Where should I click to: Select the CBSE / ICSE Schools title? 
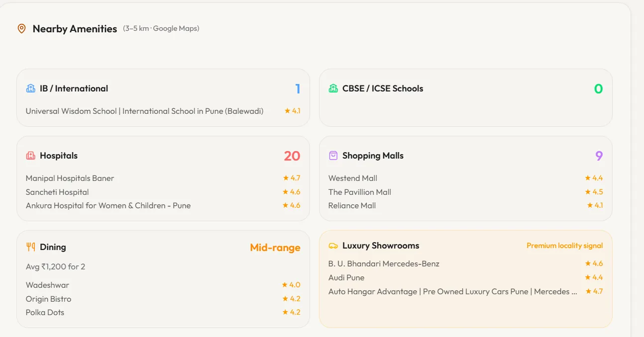tap(383, 88)
